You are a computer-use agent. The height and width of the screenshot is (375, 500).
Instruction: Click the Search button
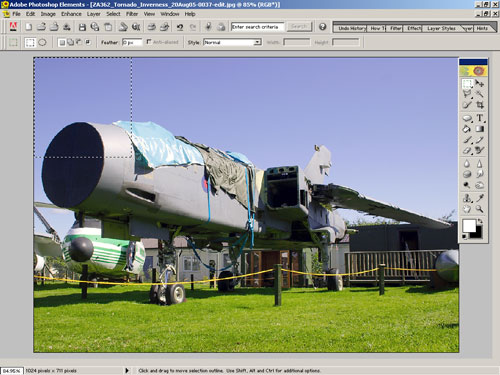pyautogui.click(x=299, y=26)
